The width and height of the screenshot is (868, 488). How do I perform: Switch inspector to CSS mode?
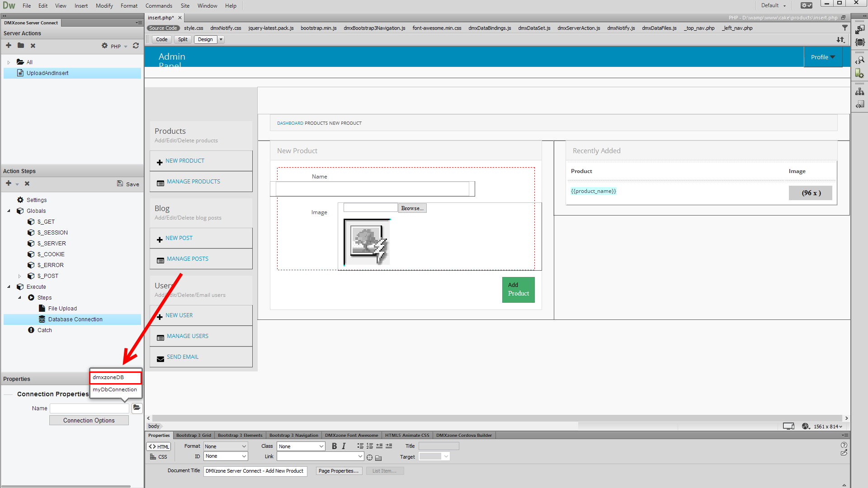[x=159, y=457]
